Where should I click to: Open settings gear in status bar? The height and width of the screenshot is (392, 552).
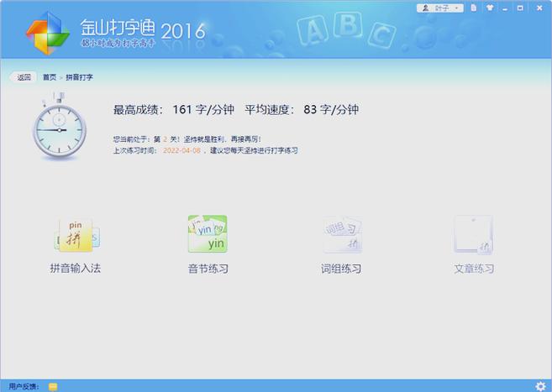tap(540, 386)
